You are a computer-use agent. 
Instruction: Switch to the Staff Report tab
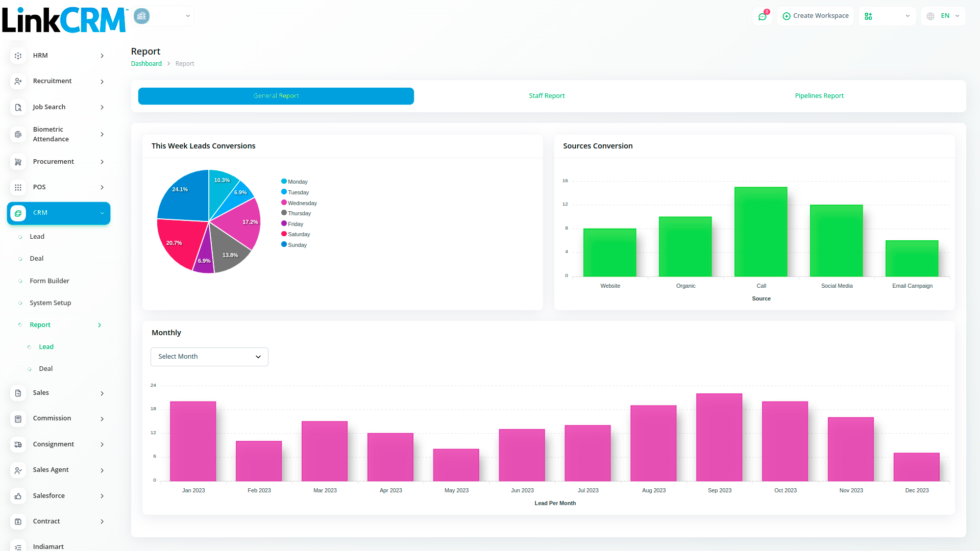point(547,96)
